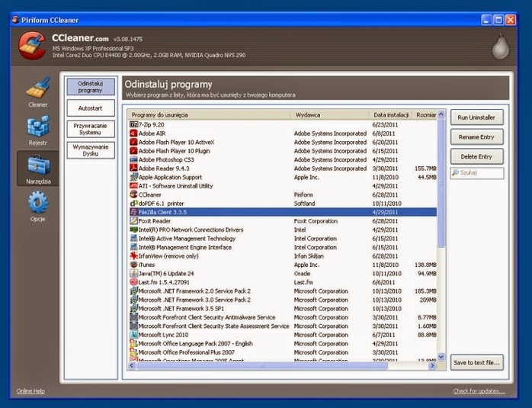Screen dimensions: 532x408
Task: Select Microsoft .NET Framework 3.0 Service Pack 2
Action: 283,300
